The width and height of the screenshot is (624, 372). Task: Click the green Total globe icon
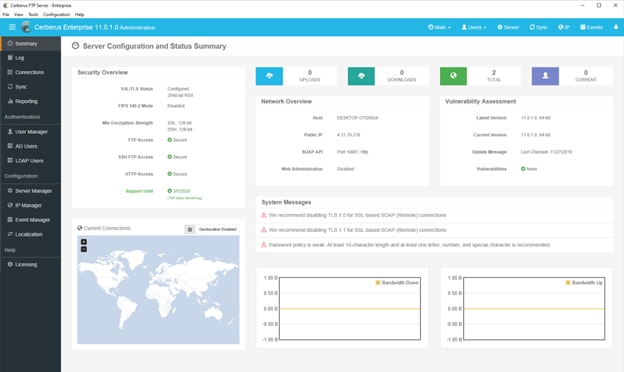coord(453,76)
